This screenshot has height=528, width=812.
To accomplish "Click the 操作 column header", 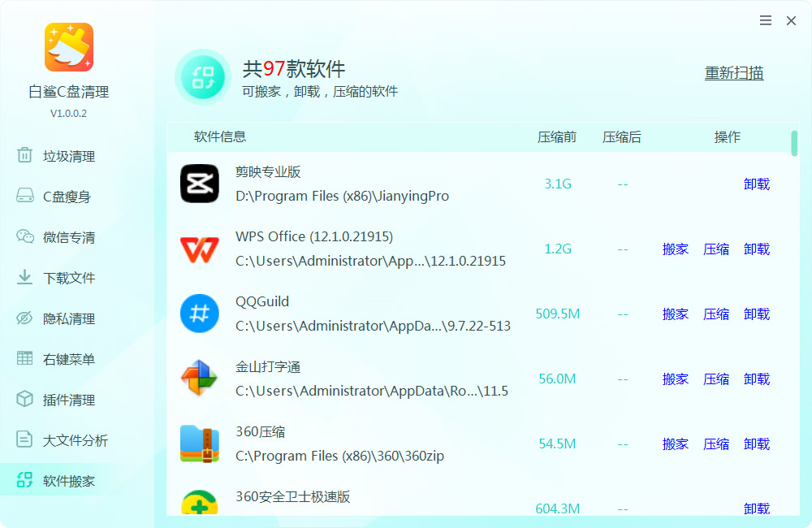I will tap(727, 136).
